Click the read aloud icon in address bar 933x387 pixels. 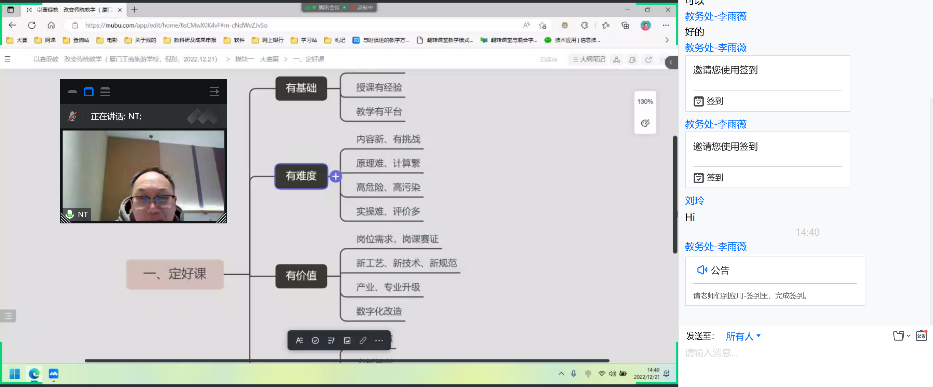[x=527, y=26]
